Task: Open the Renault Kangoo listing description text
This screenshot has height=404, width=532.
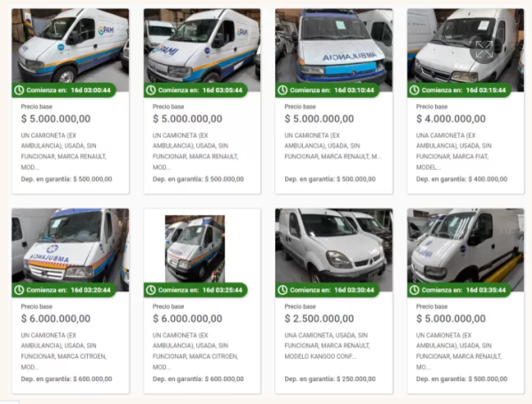Action: tap(327, 345)
